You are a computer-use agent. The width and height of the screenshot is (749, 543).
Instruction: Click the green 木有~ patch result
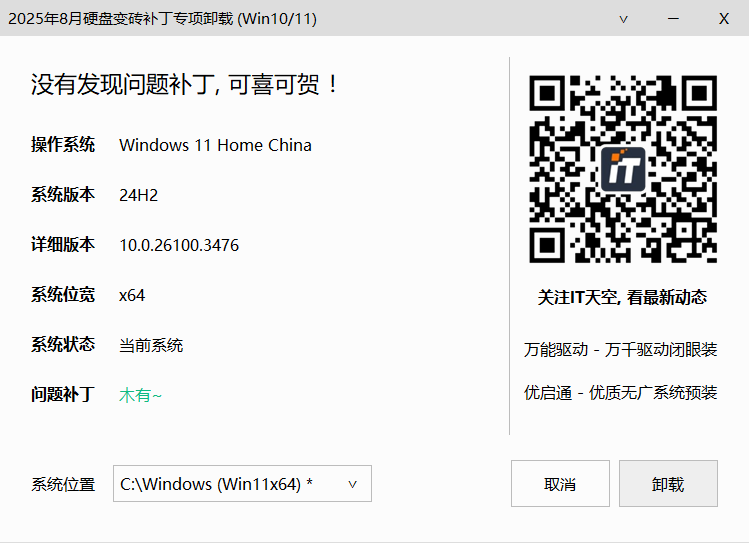click(x=140, y=395)
